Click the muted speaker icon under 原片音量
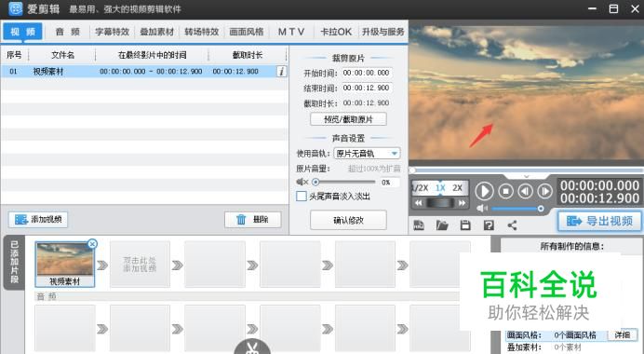This screenshot has height=354, width=644. 302,182
